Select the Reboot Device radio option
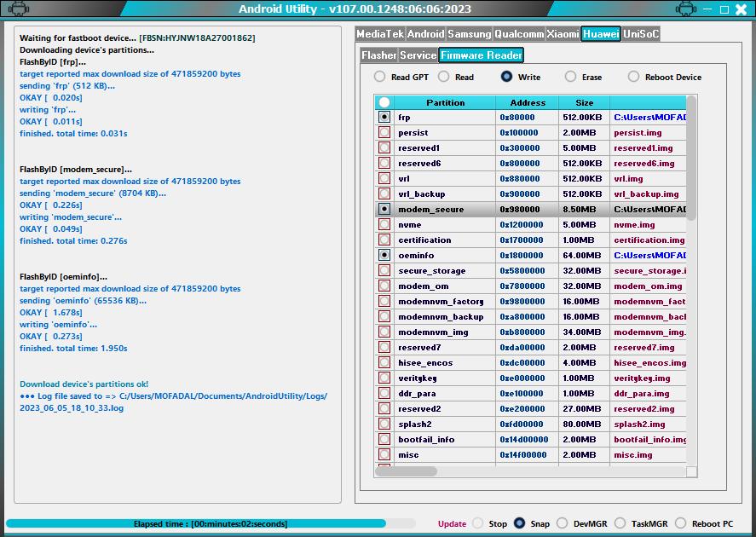 (x=633, y=77)
